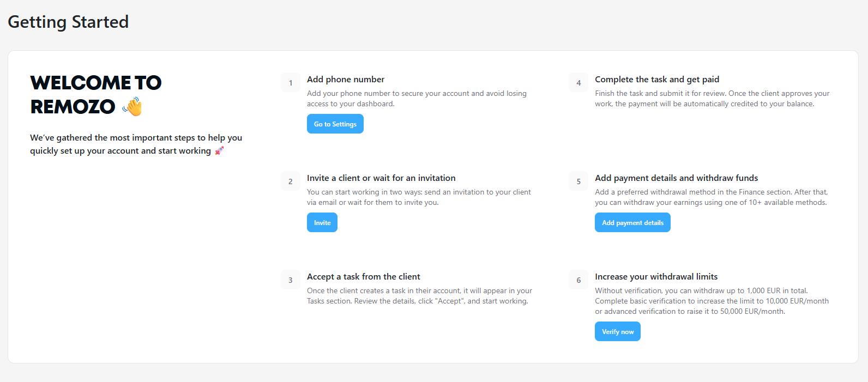The image size is (868, 382).
Task: Open Add payment details
Action: (x=632, y=222)
